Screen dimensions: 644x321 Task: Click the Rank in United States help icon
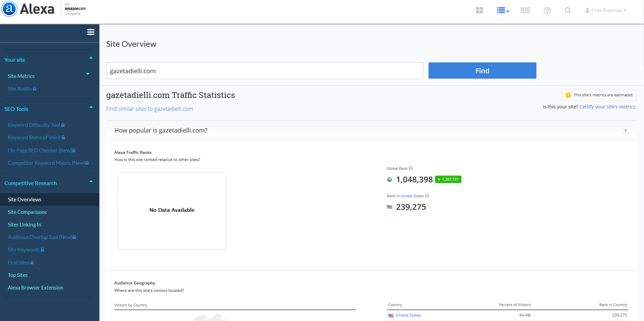click(427, 196)
